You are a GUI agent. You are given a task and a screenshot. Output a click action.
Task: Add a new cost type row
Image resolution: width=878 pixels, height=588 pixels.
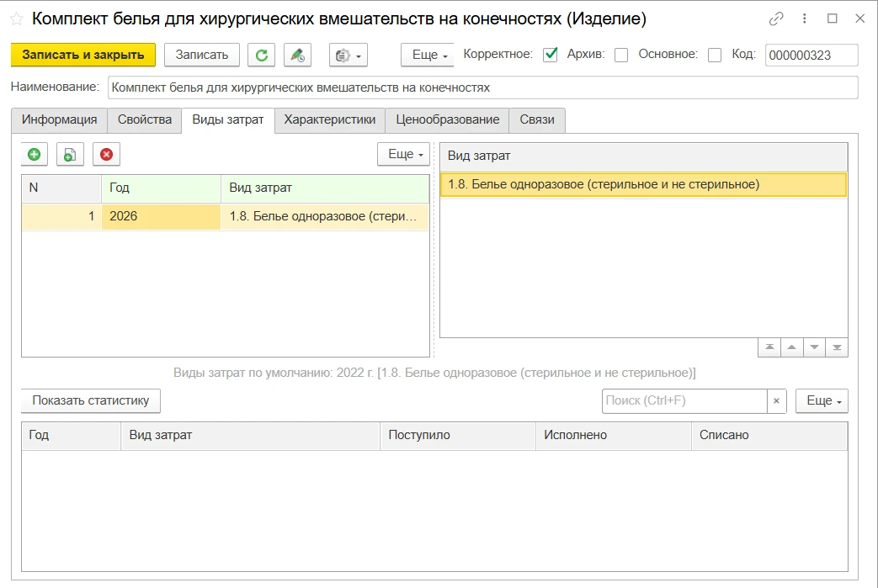click(x=35, y=154)
